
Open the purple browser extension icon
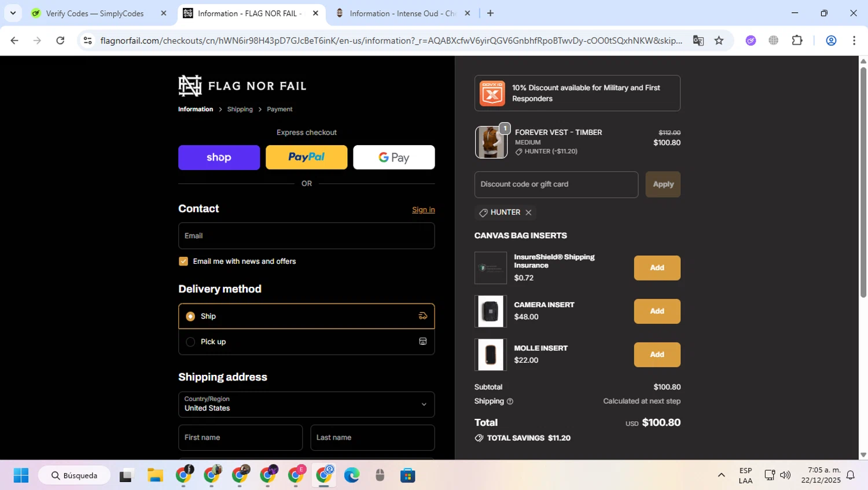click(x=751, y=40)
